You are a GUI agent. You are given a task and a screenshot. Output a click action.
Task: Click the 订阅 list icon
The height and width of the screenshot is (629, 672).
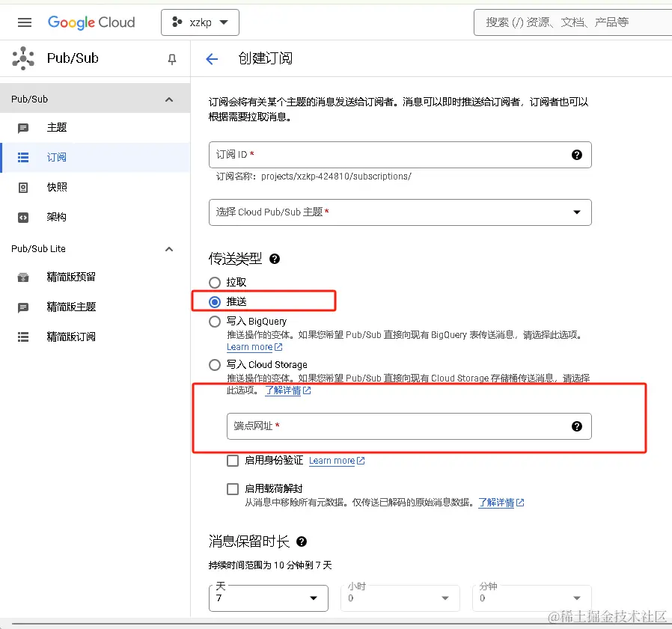23,158
